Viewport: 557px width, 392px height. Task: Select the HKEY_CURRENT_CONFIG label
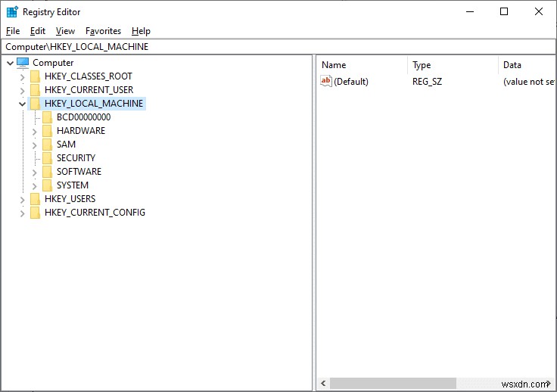tap(95, 213)
